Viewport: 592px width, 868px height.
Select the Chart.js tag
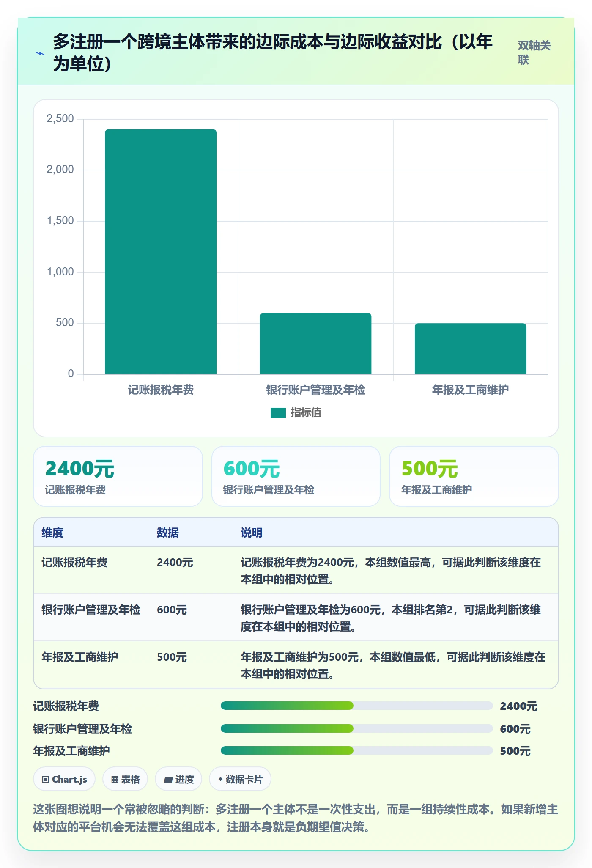[x=64, y=779]
